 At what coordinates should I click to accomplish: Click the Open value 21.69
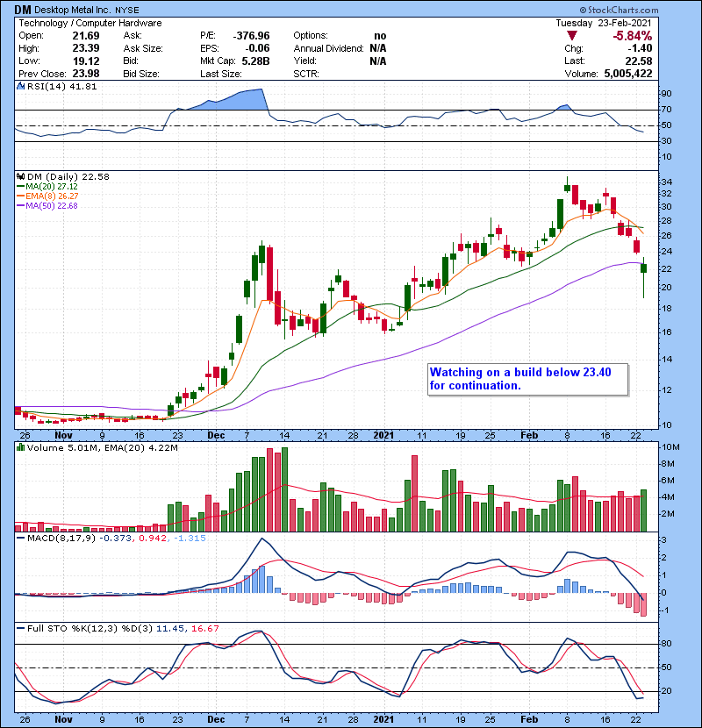[x=85, y=36]
